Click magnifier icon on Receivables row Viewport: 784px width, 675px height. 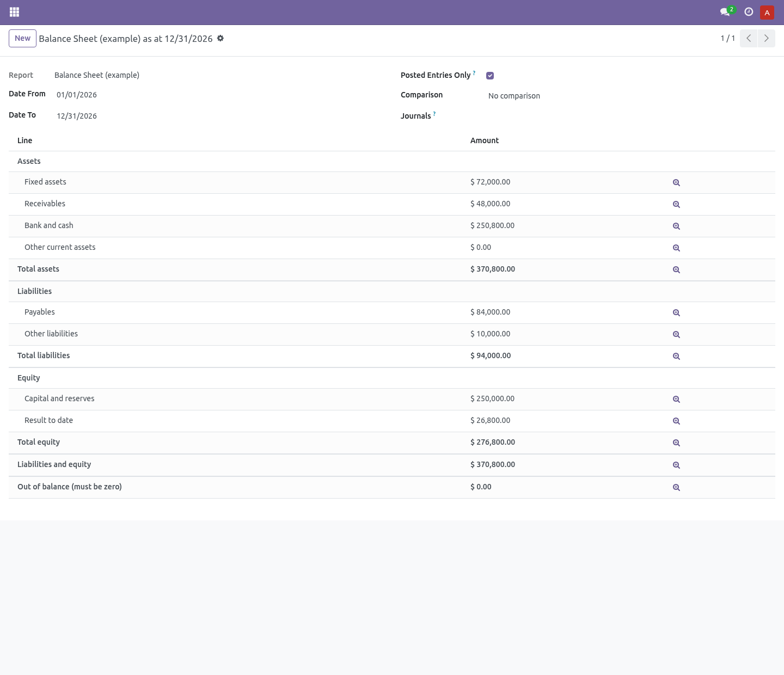[x=676, y=205]
